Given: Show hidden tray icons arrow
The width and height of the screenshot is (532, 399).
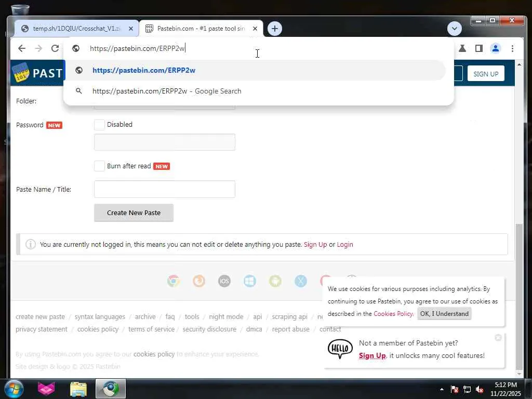Looking at the screenshot, I should tap(442, 389).
